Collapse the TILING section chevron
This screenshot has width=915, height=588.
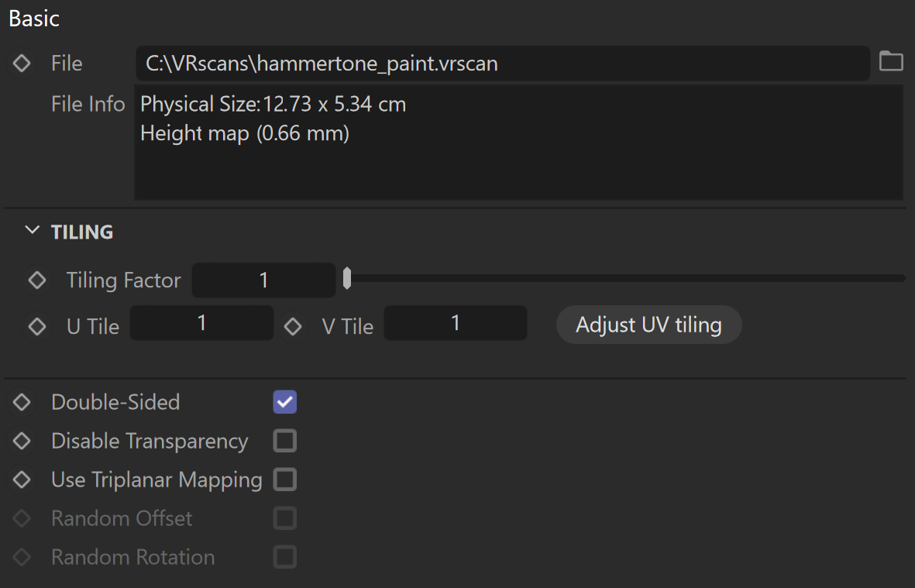32,230
